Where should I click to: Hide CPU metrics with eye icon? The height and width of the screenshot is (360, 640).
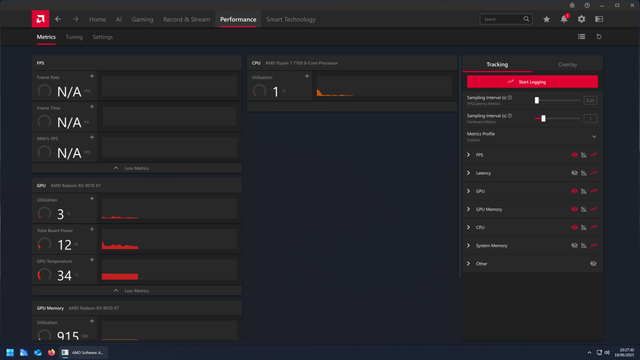pyautogui.click(x=574, y=227)
